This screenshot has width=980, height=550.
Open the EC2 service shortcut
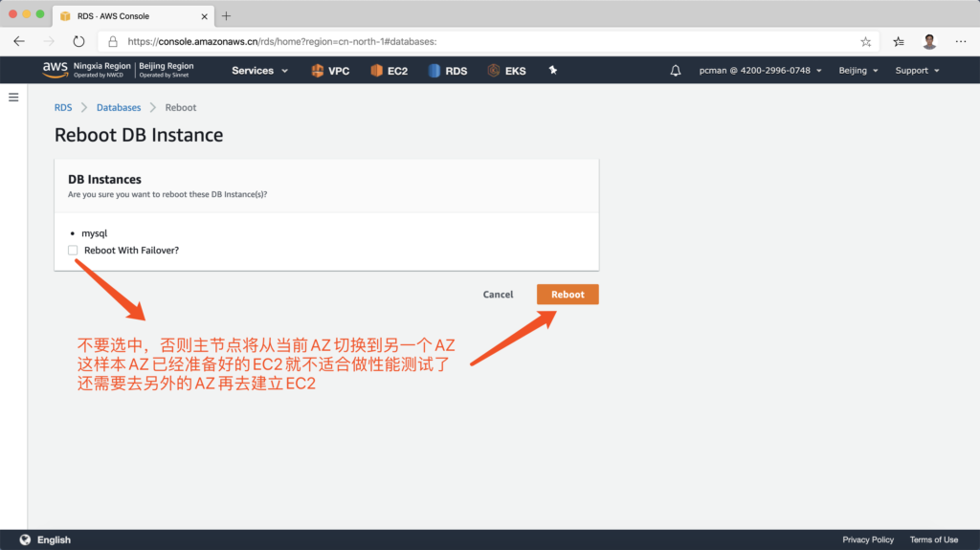(x=389, y=71)
